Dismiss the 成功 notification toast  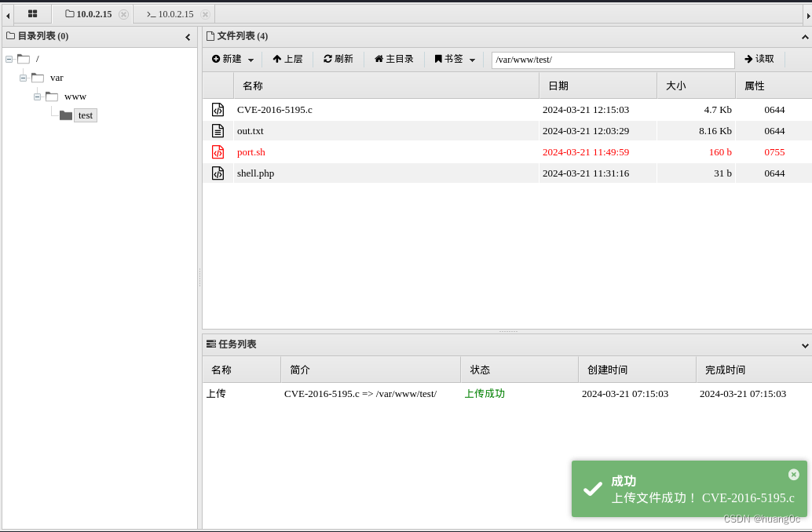pos(794,474)
